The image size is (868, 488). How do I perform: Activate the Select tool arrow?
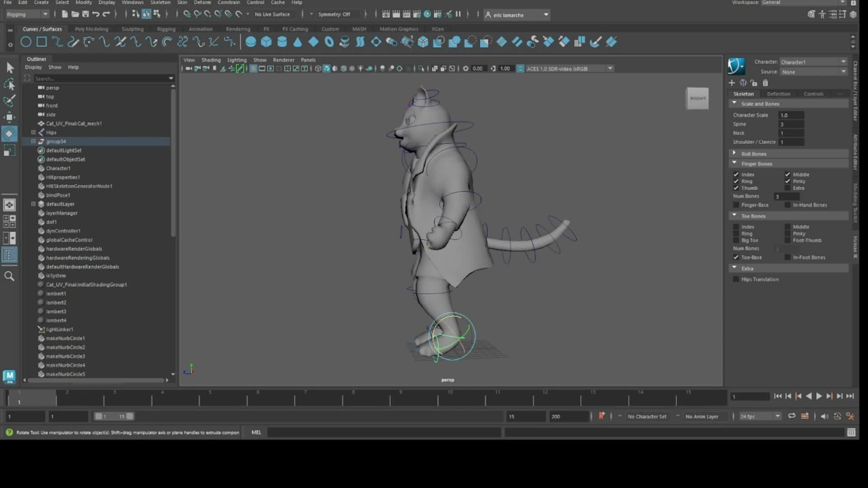click(9, 68)
